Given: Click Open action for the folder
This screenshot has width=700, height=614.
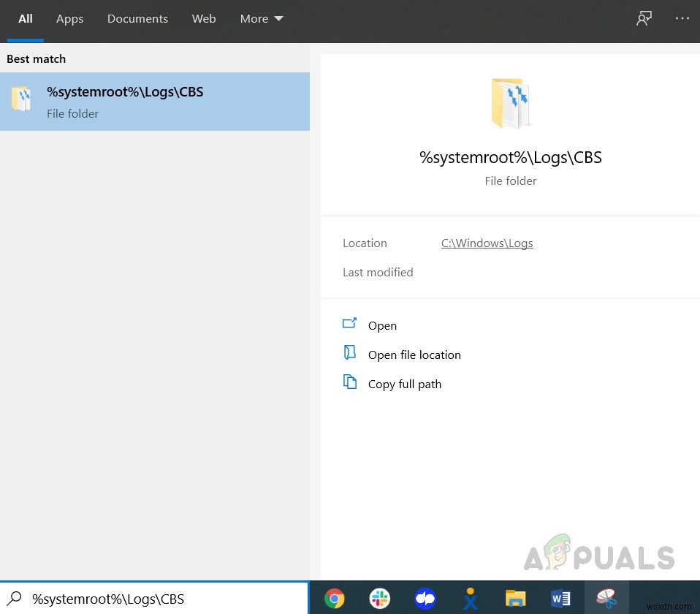Looking at the screenshot, I should tap(382, 325).
